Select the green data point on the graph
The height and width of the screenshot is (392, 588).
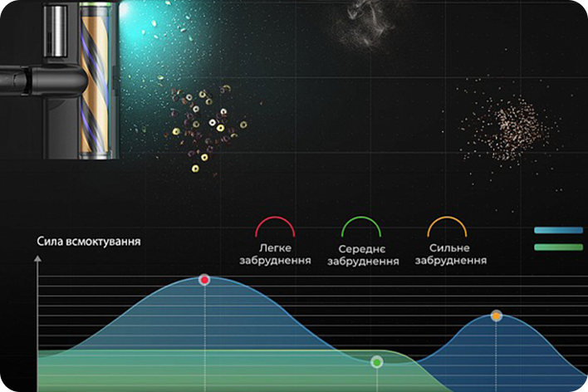(x=377, y=361)
